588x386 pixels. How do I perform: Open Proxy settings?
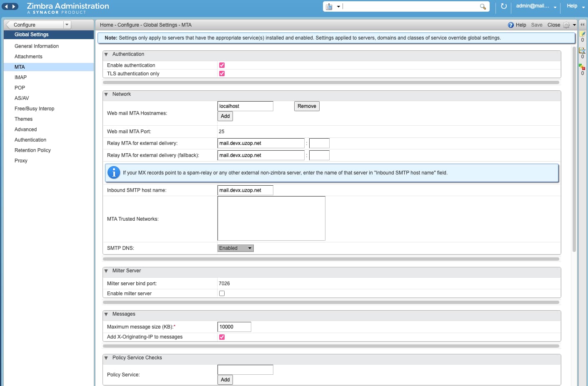(48, 161)
